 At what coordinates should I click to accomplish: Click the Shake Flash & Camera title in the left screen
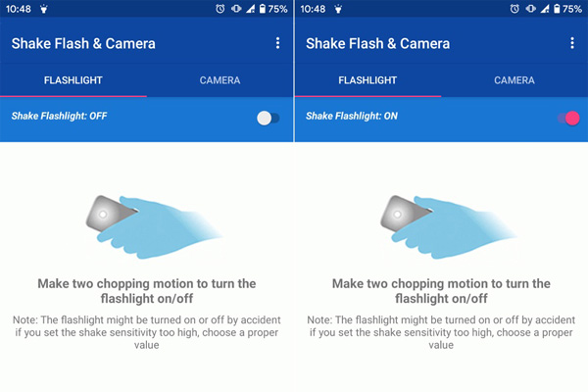[83, 43]
